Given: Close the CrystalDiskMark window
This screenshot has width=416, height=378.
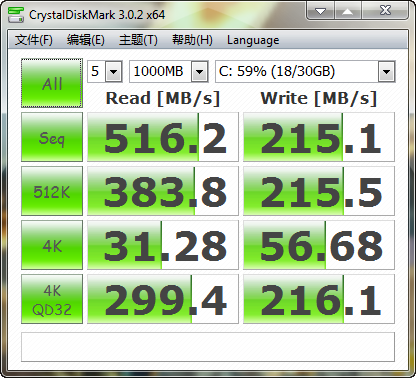Looking at the screenshot, I should [x=385, y=11].
